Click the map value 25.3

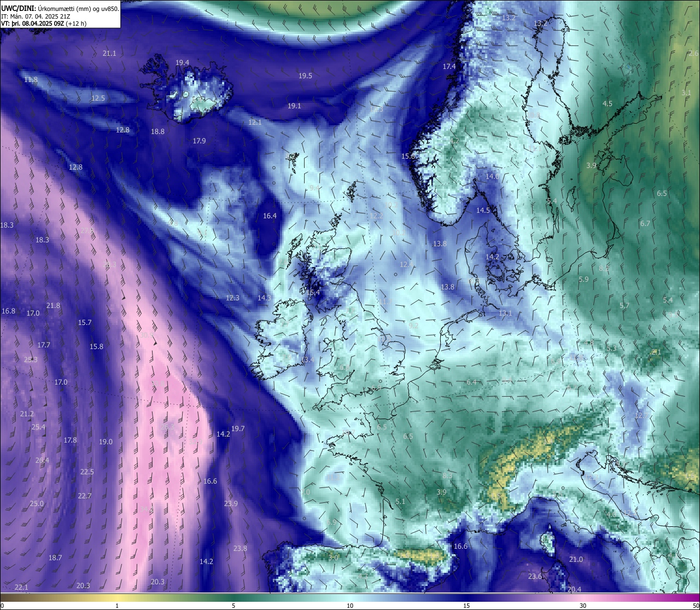tap(31, 360)
